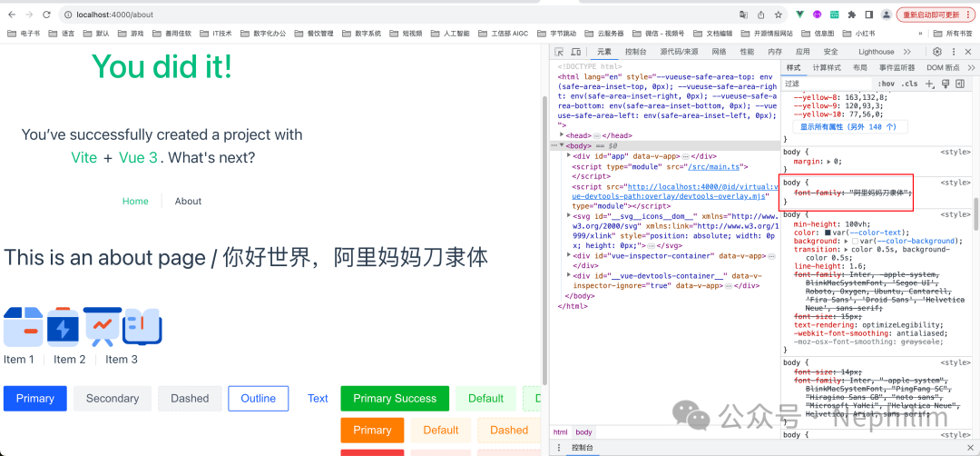Select the html breadcrumb at bottom
980x456 pixels.
point(561,432)
